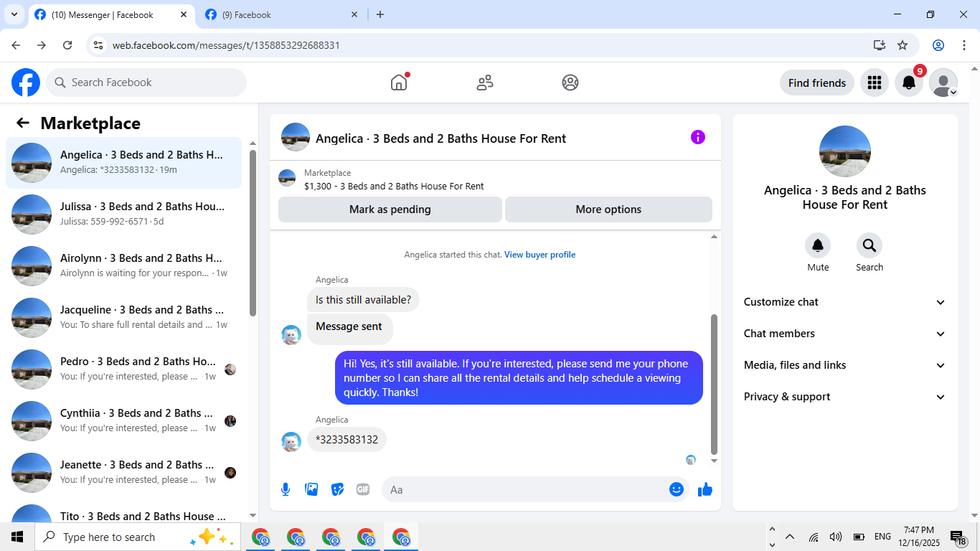
Task: Reload the page with the refresh icon
Action: coord(67,45)
